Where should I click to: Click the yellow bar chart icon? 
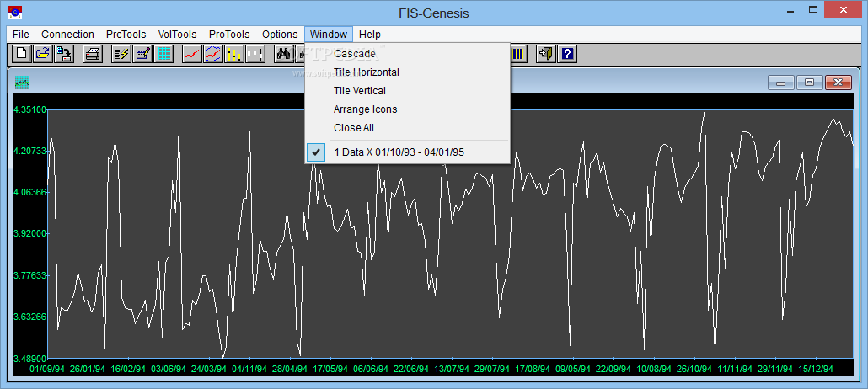coord(234,54)
